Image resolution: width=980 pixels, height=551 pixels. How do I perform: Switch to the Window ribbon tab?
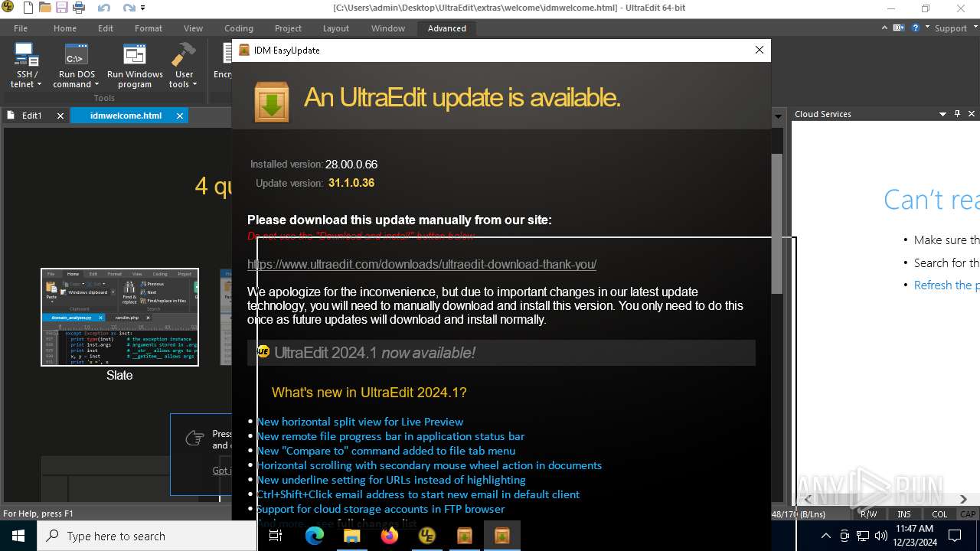(388, 28)
